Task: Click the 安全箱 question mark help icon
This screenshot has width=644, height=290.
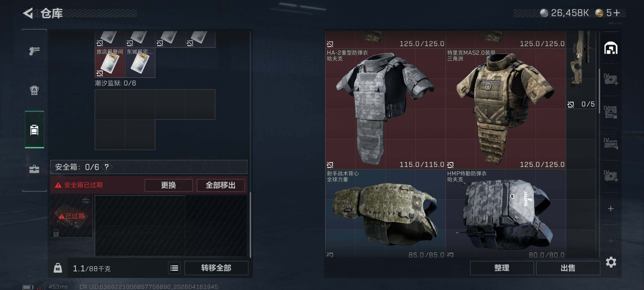Action: [107, 167]
